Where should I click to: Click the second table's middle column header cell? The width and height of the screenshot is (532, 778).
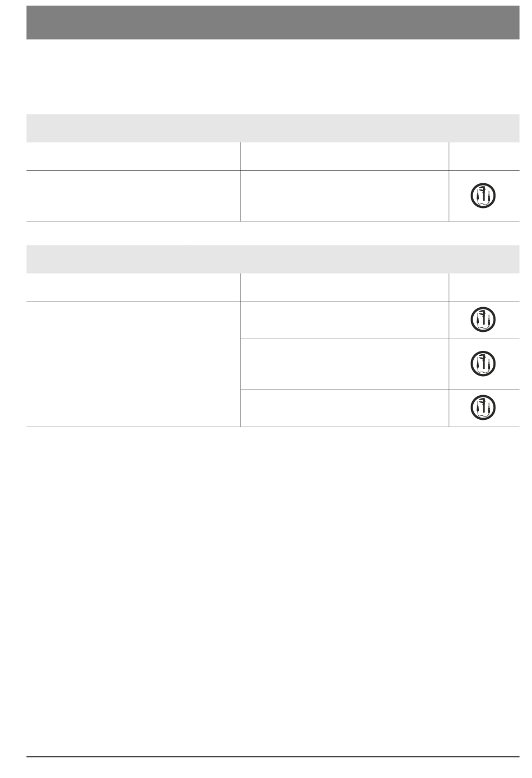pos(344,288)
